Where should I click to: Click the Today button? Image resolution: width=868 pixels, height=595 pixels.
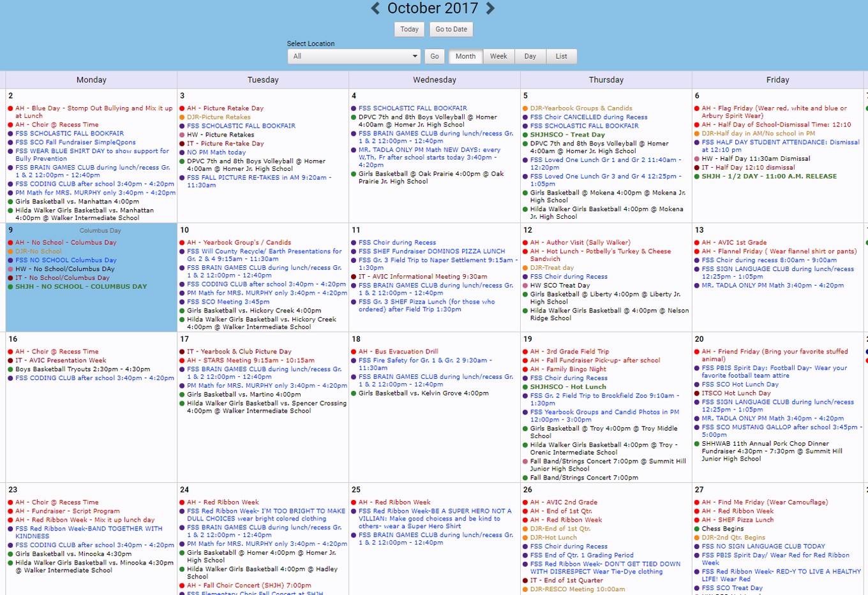(409, 29)
